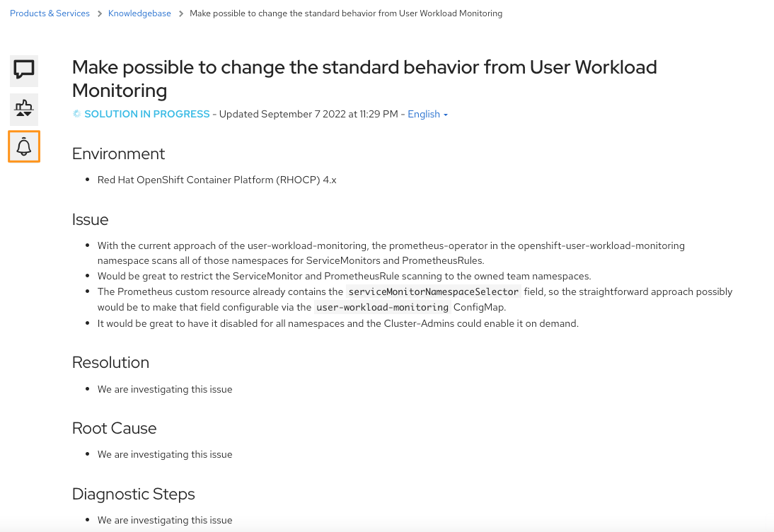The image size is (774, 532).
Task: Open the Products & Services breadcrumb link
Action: [49, 13]
